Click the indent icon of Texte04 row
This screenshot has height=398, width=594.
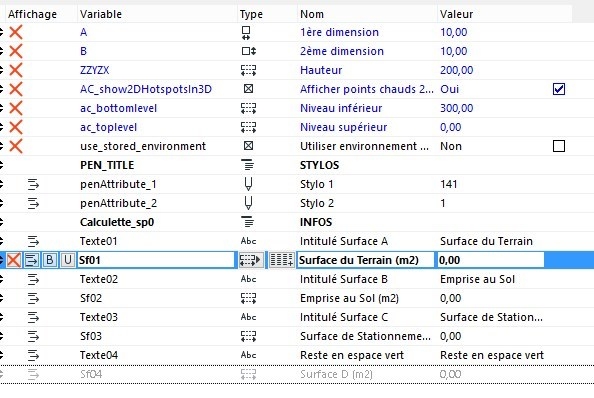click(33, 355)
